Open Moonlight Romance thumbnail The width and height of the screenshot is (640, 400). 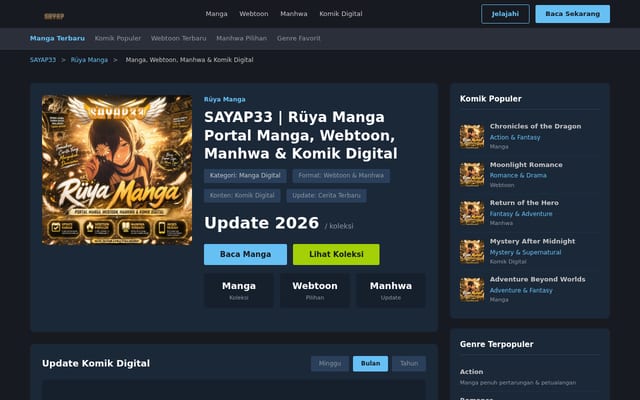[x=472, y=175]
